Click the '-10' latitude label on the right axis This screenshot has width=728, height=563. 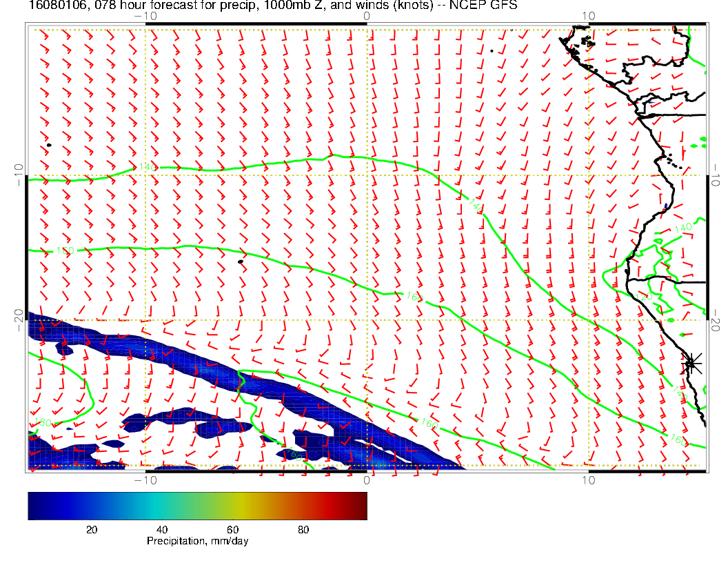(715, 175)
